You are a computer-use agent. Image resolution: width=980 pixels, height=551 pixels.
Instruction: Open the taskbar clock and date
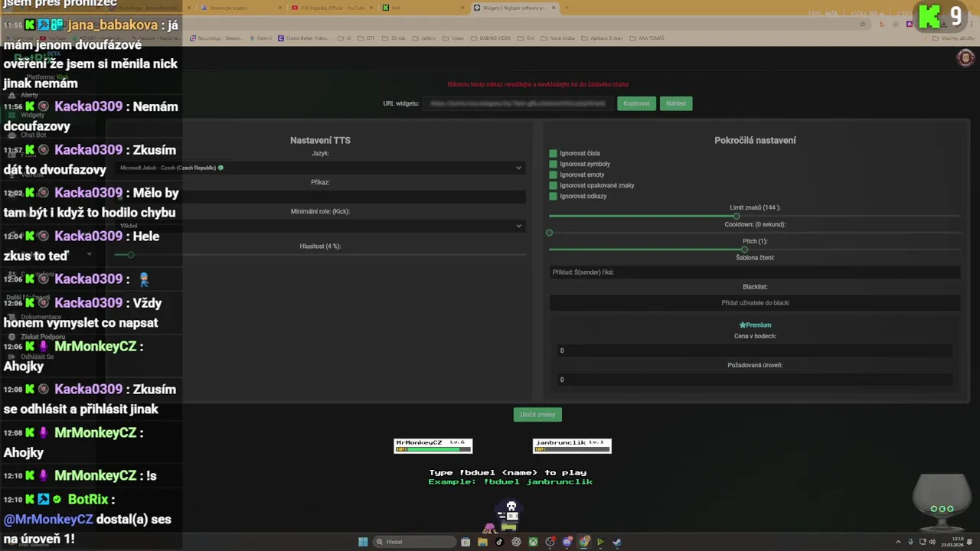952,542
